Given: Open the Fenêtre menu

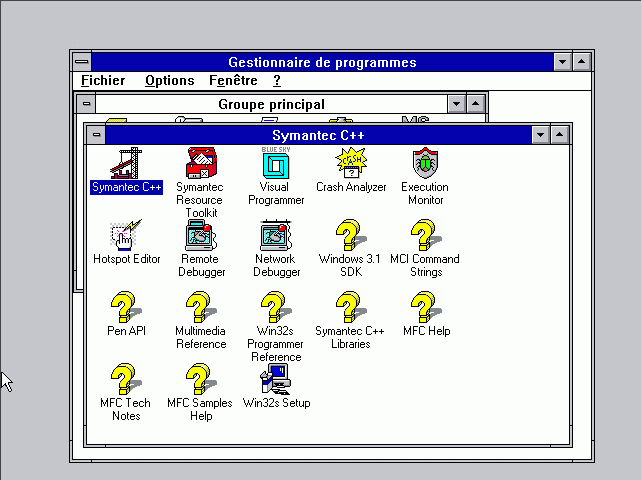Looking at the screenshot, I should tap(233, 81).
